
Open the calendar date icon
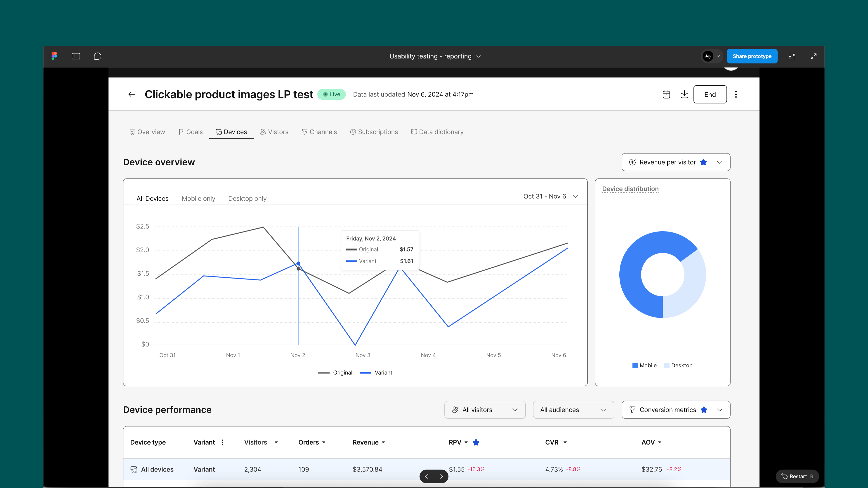[x=666, y=94]
